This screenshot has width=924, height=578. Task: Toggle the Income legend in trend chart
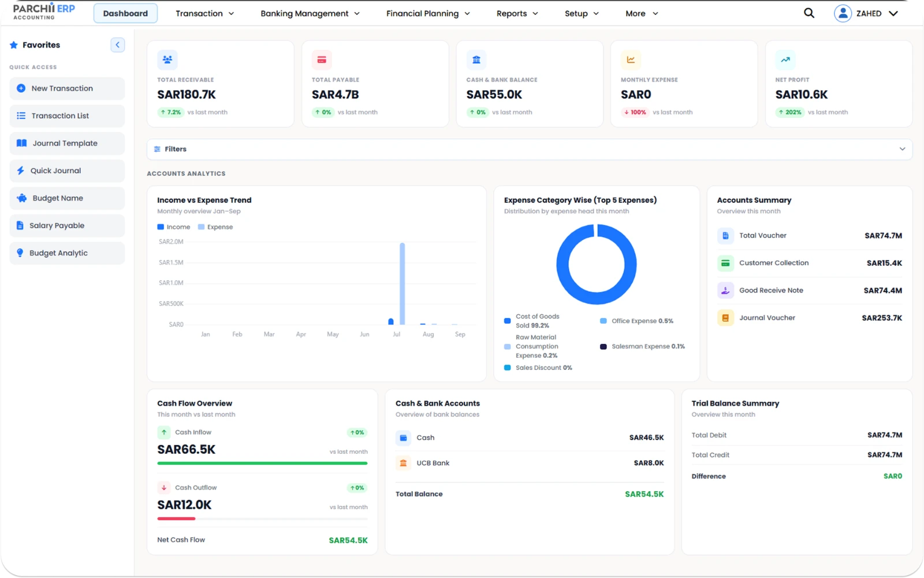pyautogui.click(x=174, y=227)
